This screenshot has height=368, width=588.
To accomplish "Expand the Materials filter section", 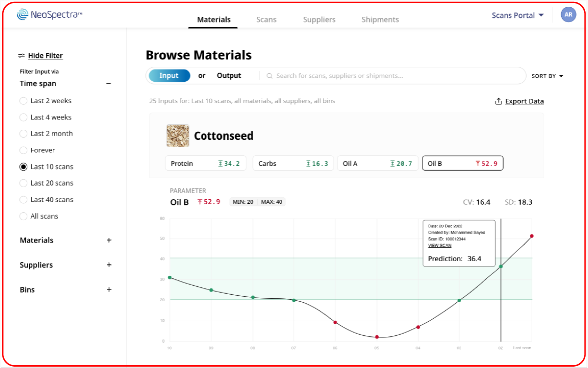I will [109, 240].
